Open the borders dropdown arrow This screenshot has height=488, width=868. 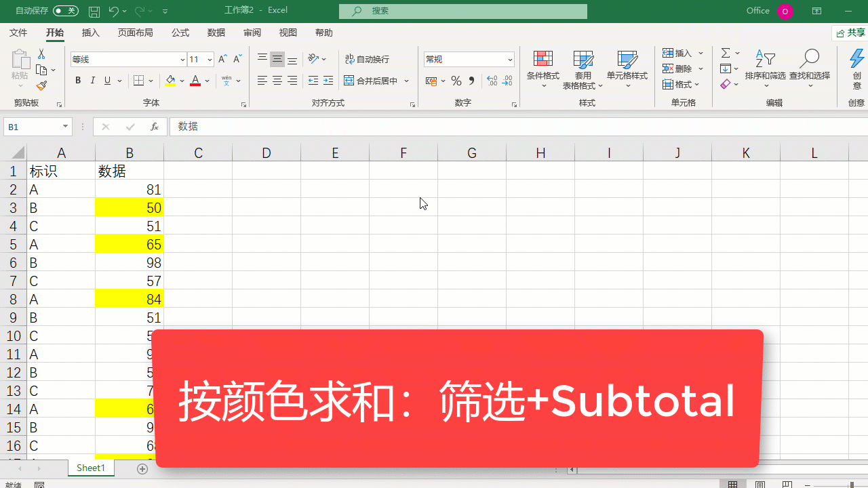[x=151, y=81]
